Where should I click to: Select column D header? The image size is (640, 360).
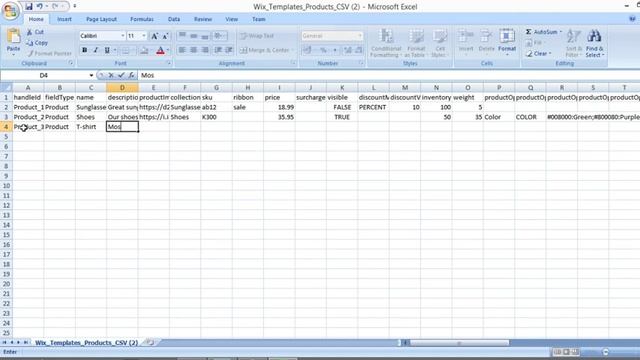coord(122,87)
